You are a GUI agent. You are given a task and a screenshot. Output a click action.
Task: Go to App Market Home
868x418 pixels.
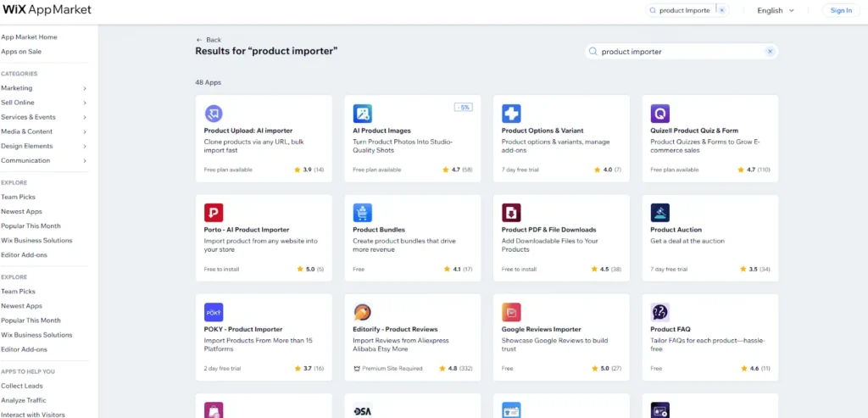29,37
